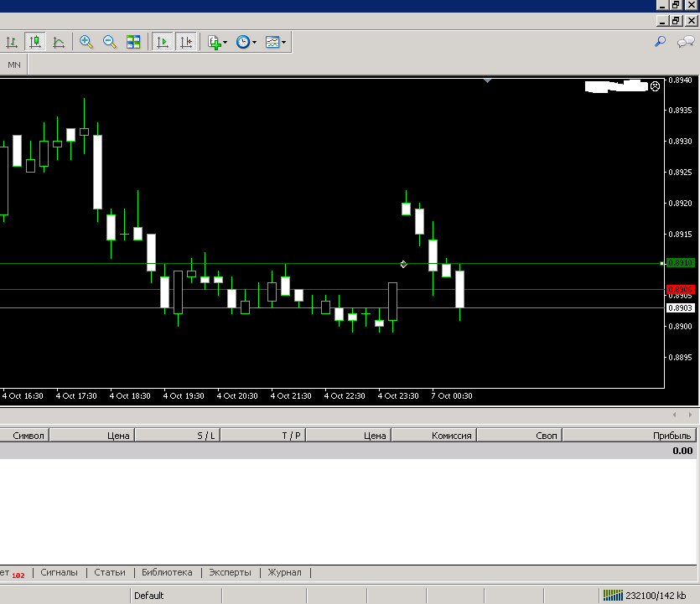Click the 4 Oct 19:30 time label
This screenshot has width=700, height=604.
tap(184, 396)
